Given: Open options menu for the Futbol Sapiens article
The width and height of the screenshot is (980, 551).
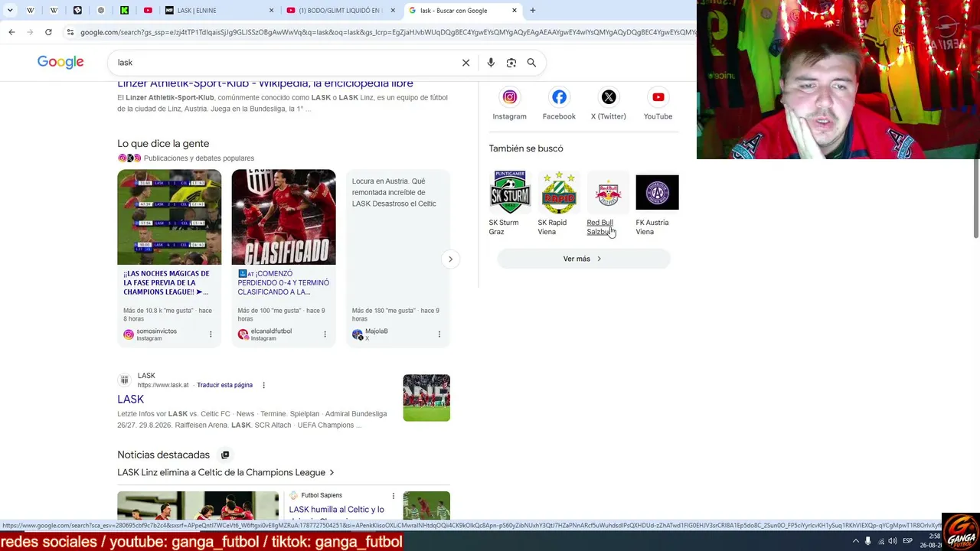Looking at the screenshot, I should coord(394,496).
